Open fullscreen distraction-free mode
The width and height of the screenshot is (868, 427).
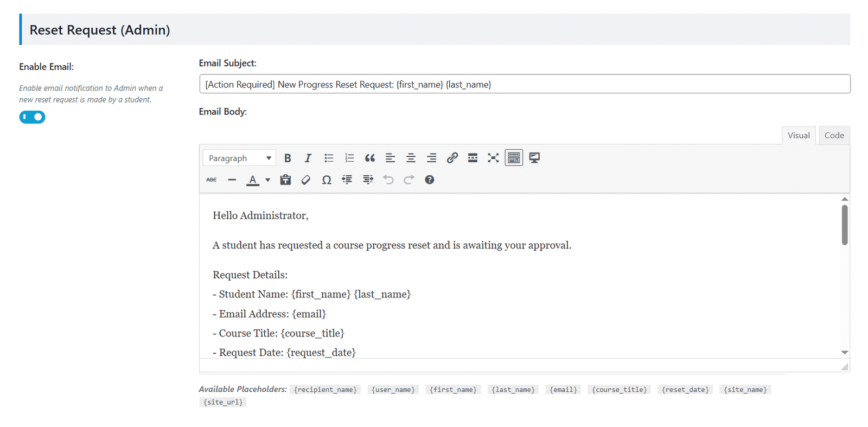pos(493,158)
